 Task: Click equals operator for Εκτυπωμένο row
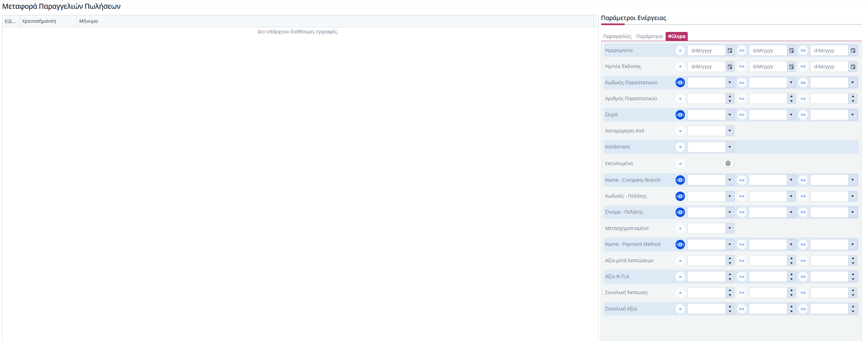click(680, 164)
